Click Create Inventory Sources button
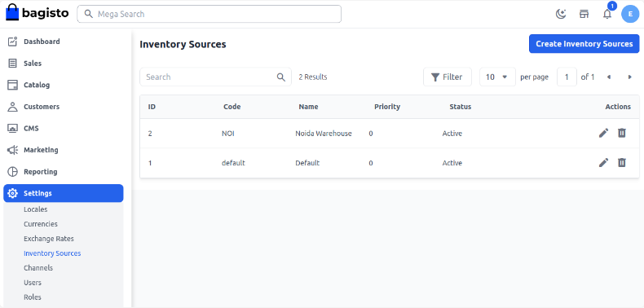This screenshot has height=308, width=644. [x=584, y=43]
